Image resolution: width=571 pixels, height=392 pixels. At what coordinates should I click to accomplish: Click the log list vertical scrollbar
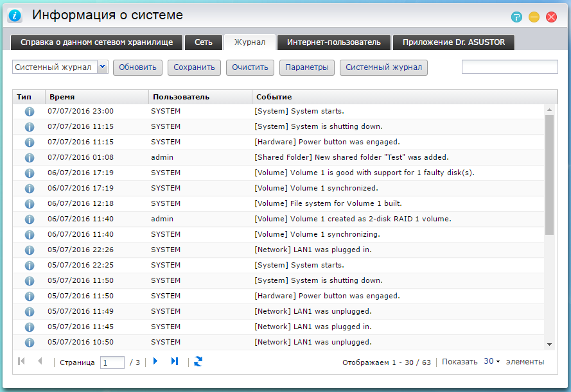(549, 175)
